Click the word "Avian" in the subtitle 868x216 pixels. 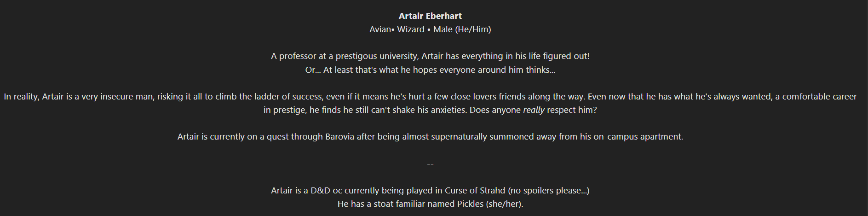[380, 29]
